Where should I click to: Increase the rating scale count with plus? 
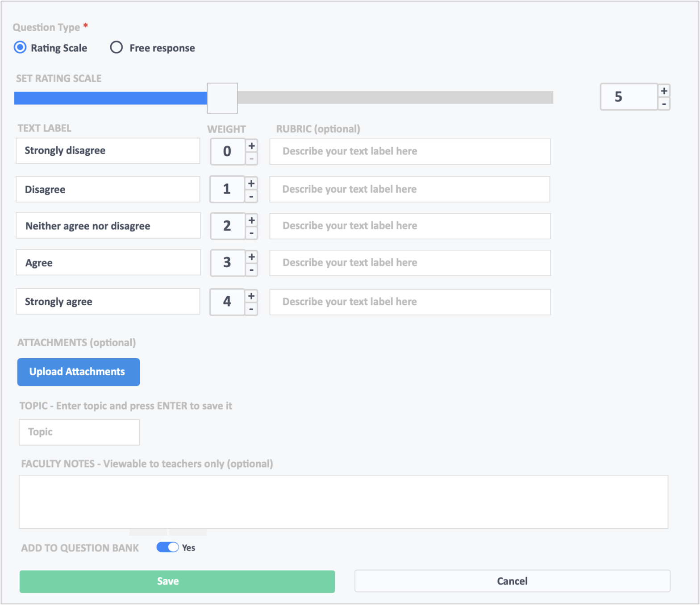[664, 91]
